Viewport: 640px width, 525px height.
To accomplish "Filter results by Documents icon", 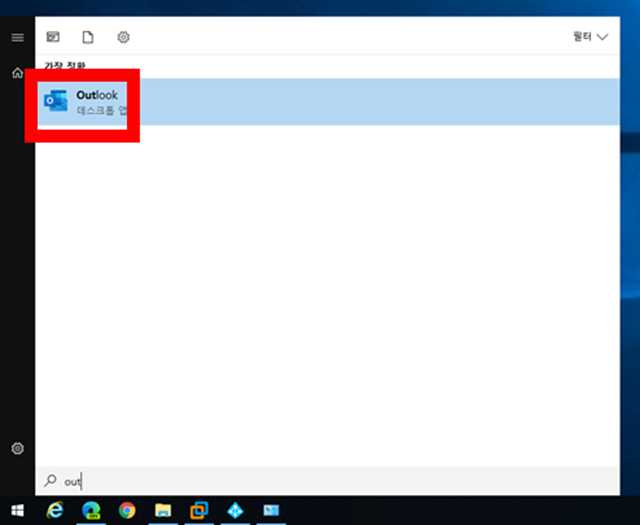I will [88, 37].
